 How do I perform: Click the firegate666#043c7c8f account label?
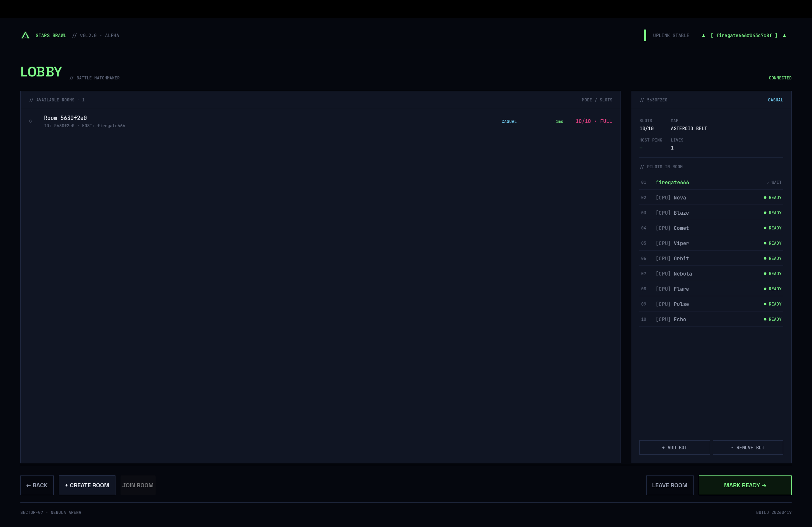[x=744, y=35]
